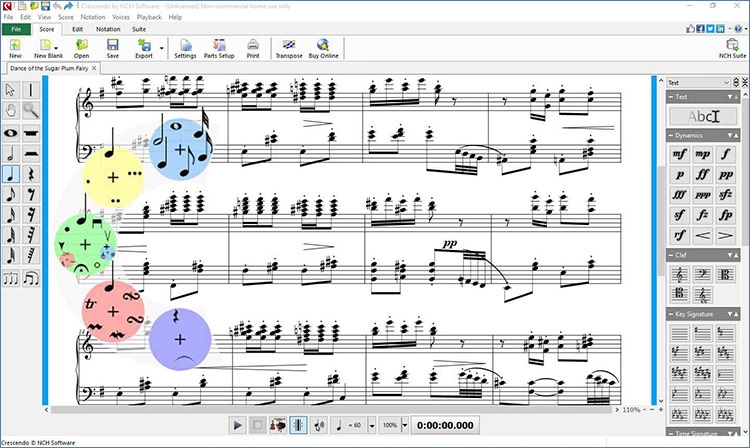Click the Buy Online button
This screenshot has height=448, width=750.
click(324, 48)
